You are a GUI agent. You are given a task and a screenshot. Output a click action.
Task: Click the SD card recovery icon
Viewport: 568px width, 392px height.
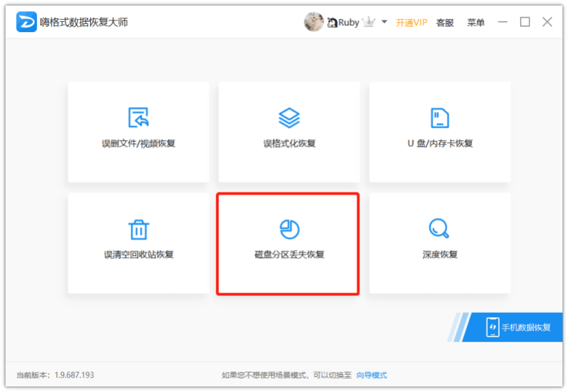[x=440, y=117]
